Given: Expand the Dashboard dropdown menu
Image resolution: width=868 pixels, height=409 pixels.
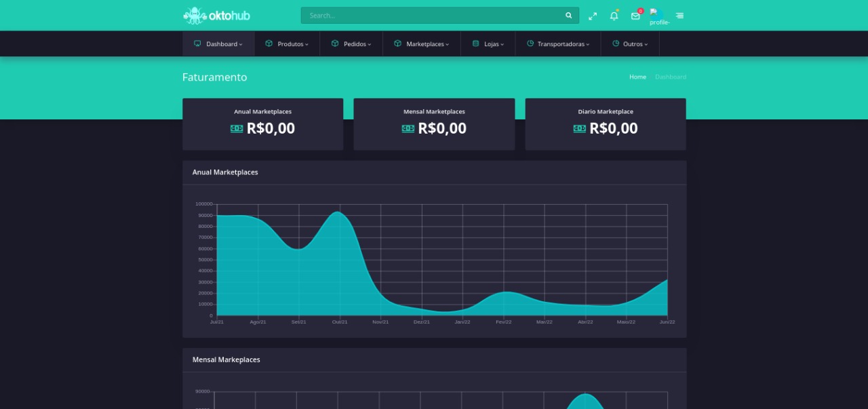Looking at the screenshot, I should point(218,44).
